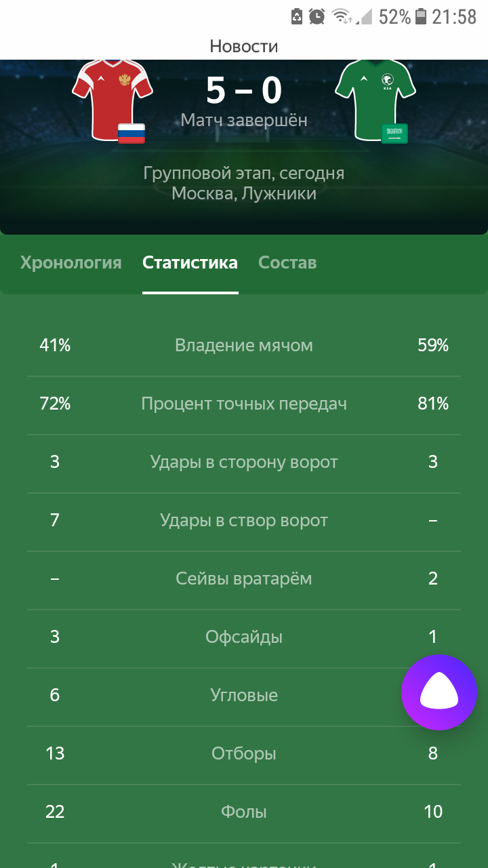The height and width of the screenshot is (868, 488).
Task: Tap the red Russia team jersey
Action: pyautogui.click(x=113, y=98)
